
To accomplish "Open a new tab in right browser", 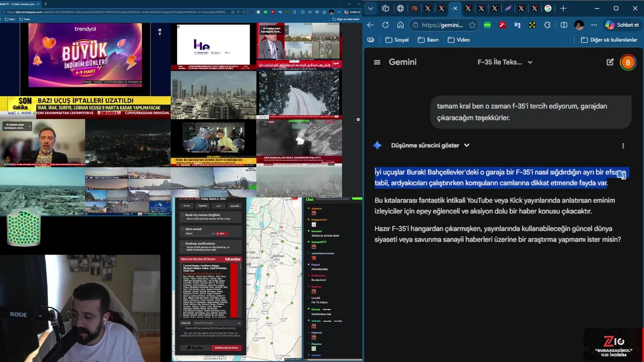I will (563, 8).
